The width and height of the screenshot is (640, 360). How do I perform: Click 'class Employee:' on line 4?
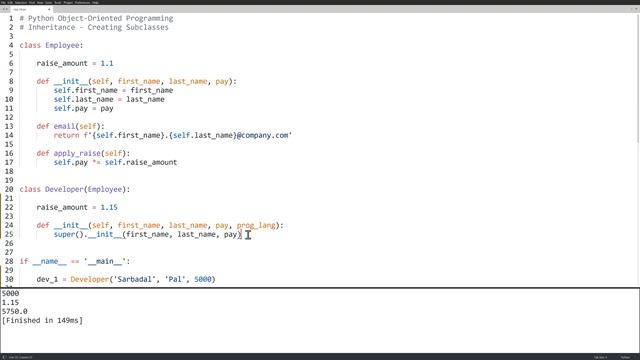tap(51, 45)
